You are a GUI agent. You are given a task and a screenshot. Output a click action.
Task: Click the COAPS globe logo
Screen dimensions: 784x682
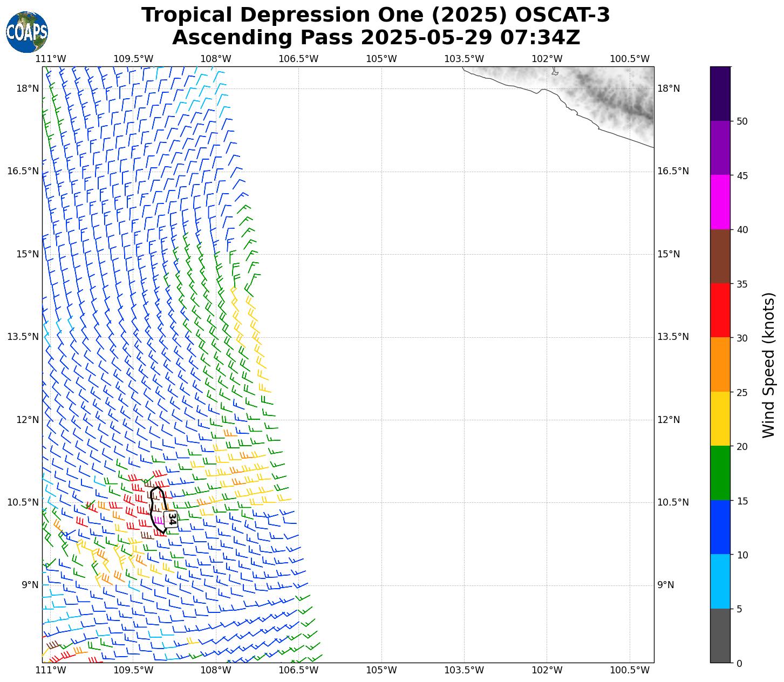(x=26, y=32)
